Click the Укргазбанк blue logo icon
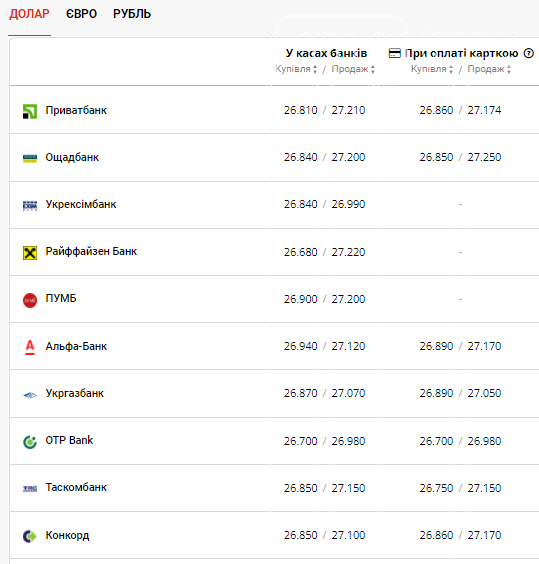This screenshot has width=539, height=564. tap(30, 395)
